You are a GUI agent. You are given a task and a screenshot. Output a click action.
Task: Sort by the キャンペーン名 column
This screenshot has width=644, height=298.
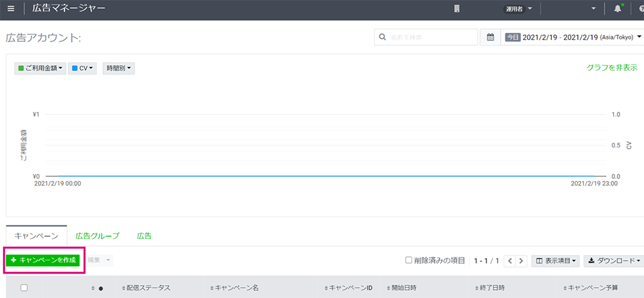pos(234,288)
